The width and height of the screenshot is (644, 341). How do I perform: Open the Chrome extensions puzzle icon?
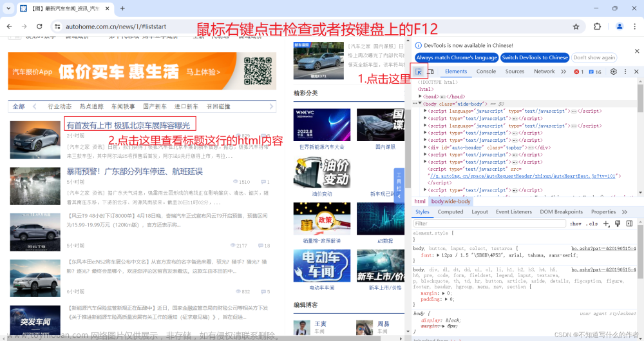coord(597,26)
